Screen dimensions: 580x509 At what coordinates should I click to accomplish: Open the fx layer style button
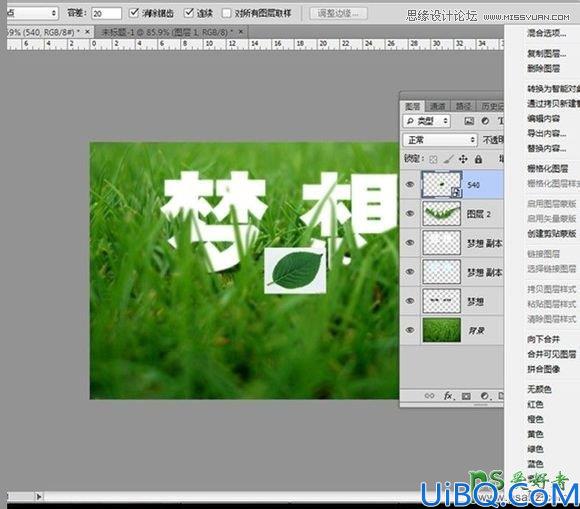tap(448, 396)
